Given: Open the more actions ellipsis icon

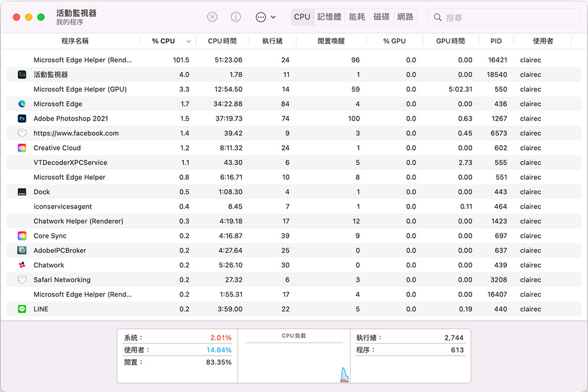Looking at the screenshot, I should tap(260, 17).
